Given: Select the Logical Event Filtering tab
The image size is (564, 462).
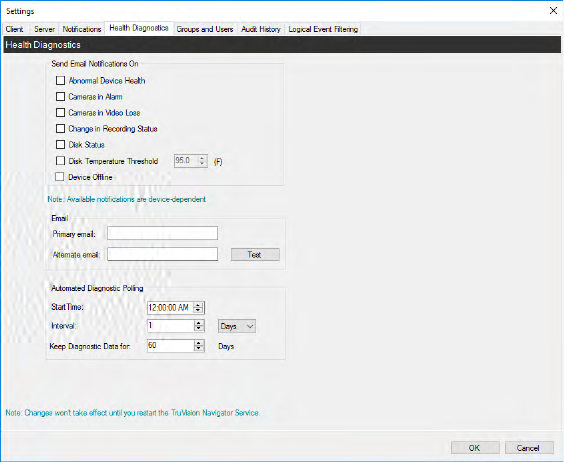Looking at the screenshot, I should [323, 29].
